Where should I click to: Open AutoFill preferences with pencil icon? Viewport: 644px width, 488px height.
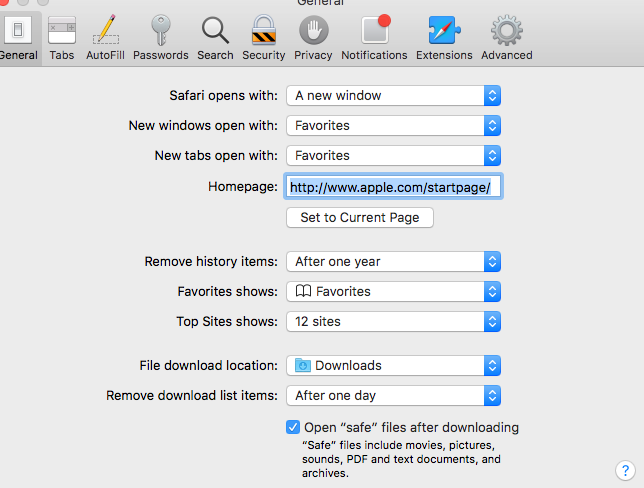(x=105, y=39)
